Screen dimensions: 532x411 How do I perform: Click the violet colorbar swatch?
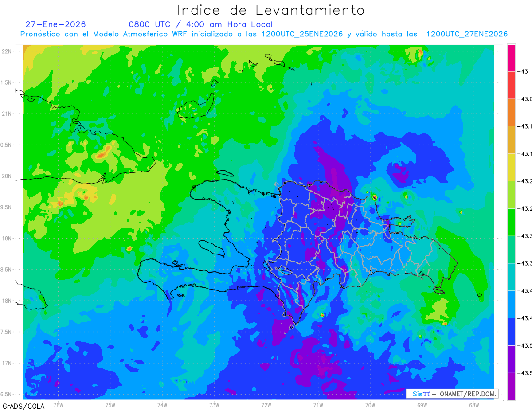(x=511, y=359)
